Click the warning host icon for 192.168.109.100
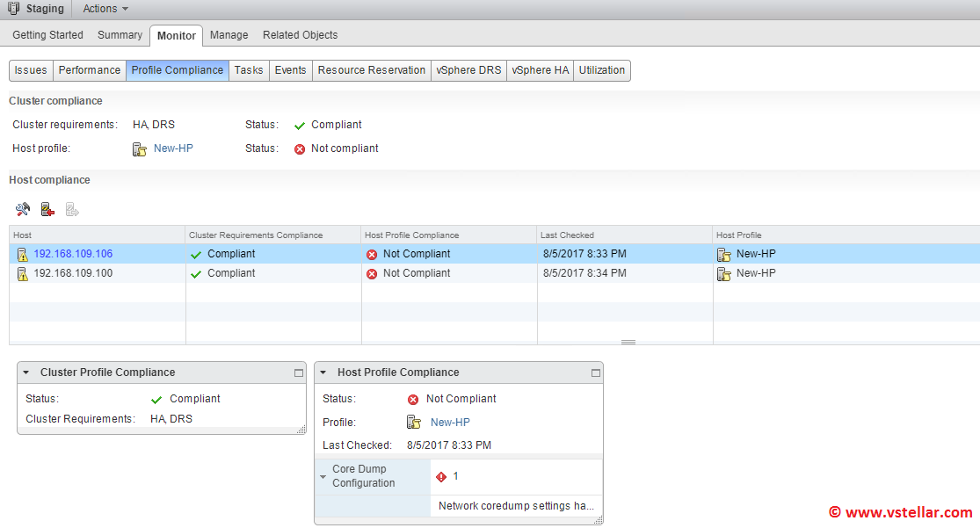This screenshot has height=528, width=980. pos(23,274)
